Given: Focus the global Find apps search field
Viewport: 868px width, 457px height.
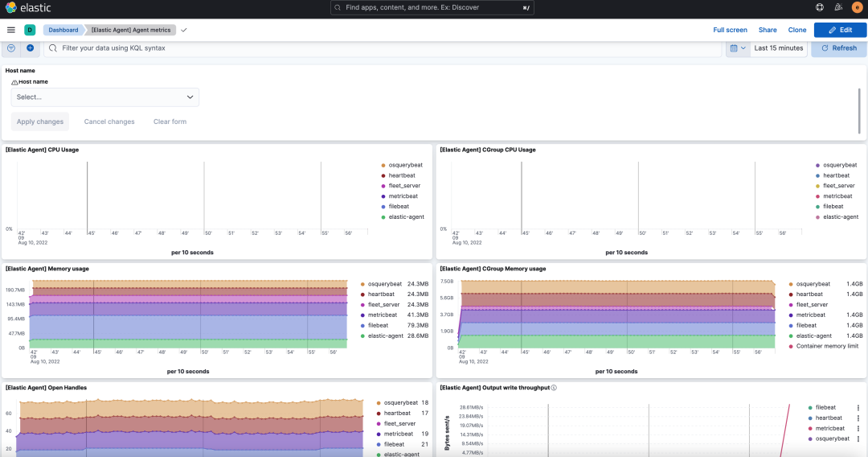Looking at the screenshot, I should pos(432,8).
